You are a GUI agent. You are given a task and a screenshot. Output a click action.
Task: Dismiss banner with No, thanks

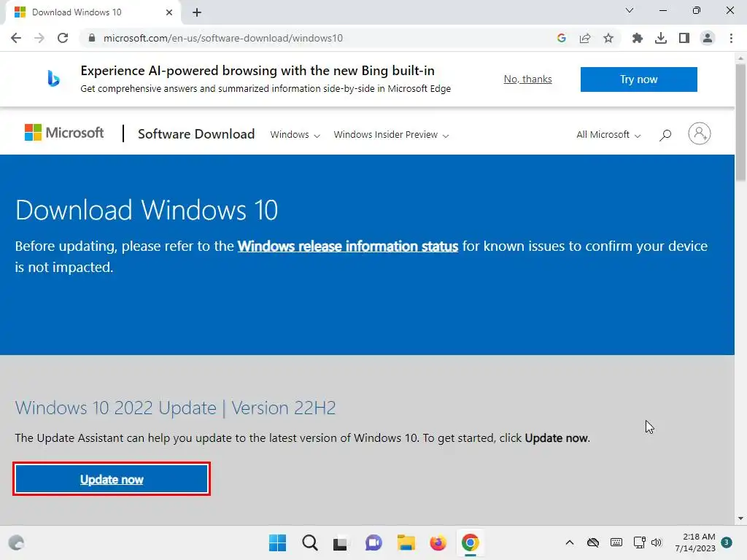click(528, 79)
